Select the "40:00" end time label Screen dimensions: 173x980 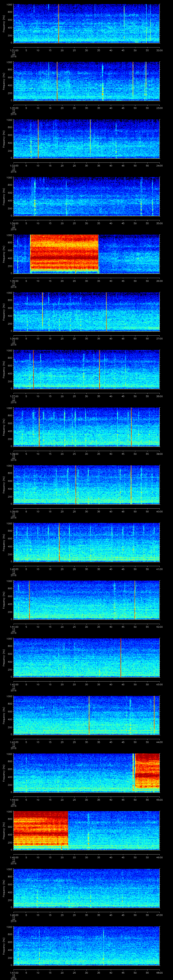(x=159, y=511)
